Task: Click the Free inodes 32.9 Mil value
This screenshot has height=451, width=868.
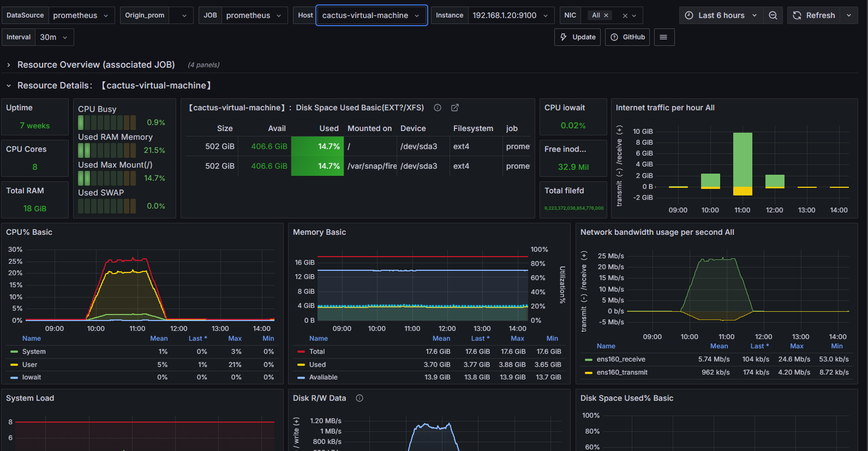Action: (573, 167)
